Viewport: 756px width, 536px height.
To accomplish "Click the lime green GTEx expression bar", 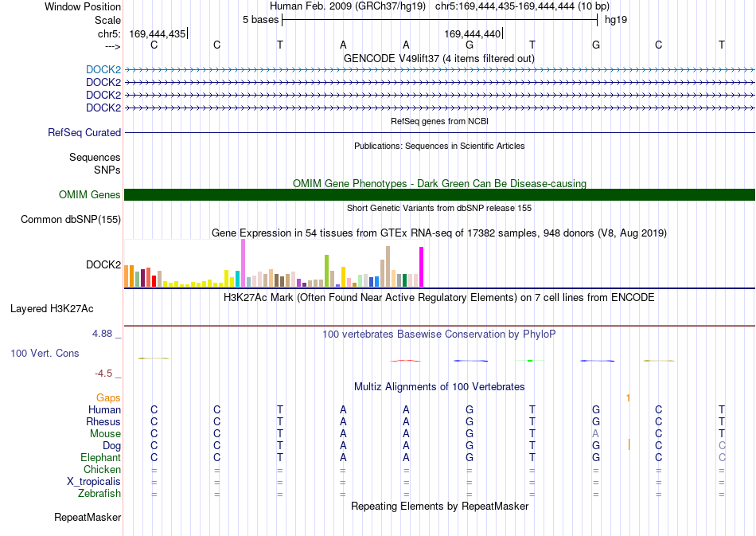I will pos(326,271).
